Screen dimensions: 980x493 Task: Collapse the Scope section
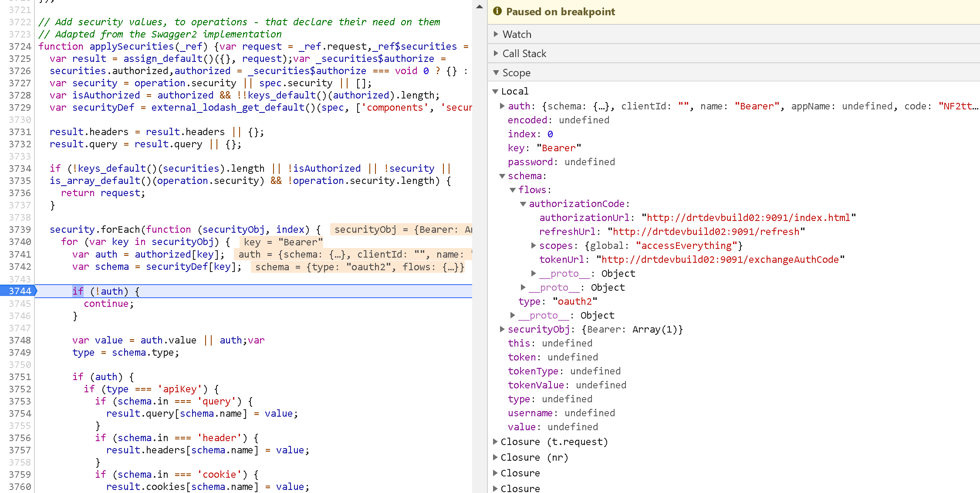496,73
